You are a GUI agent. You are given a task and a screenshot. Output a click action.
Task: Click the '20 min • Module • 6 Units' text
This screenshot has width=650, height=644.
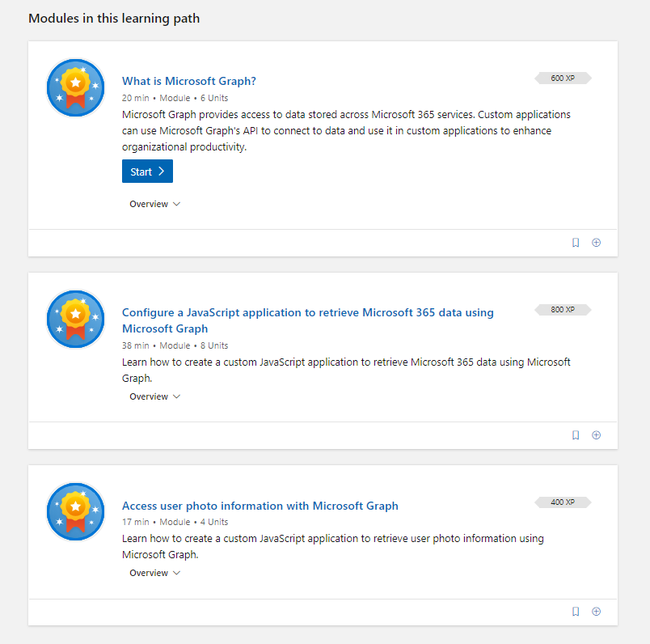click(175, 99)
